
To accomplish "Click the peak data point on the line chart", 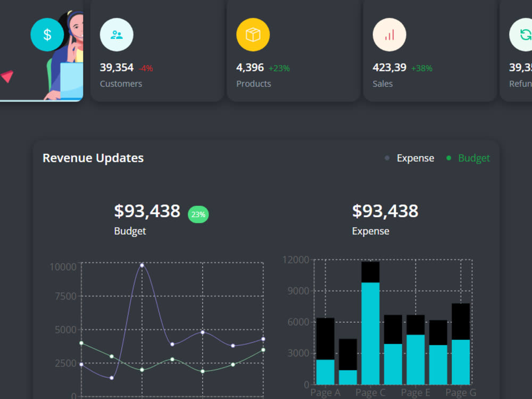I will pyautogui.click(x=143, y=264).
